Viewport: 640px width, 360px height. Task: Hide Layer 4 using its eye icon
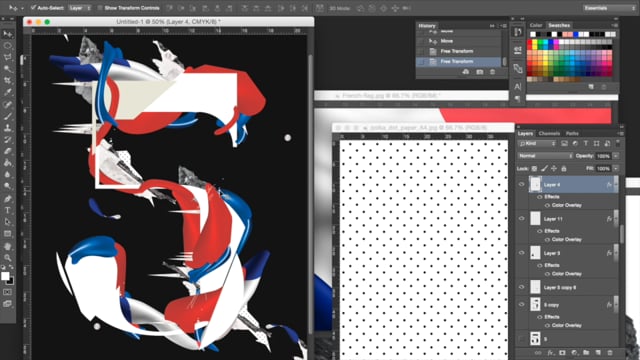521,184
